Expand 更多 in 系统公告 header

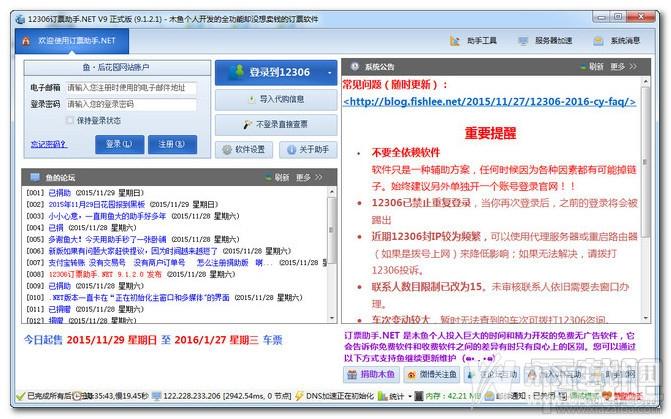(623, 67)
